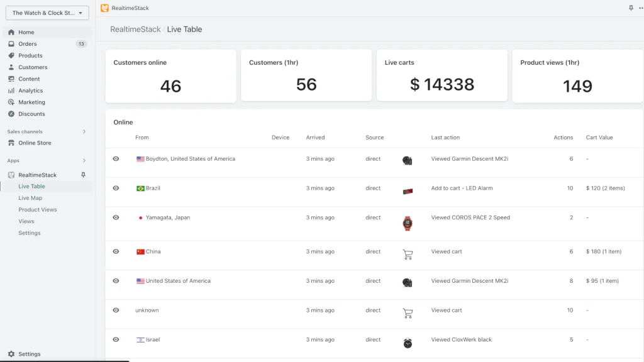
Task: Open the more options ellipsis menu
Action: pos(641,8)
